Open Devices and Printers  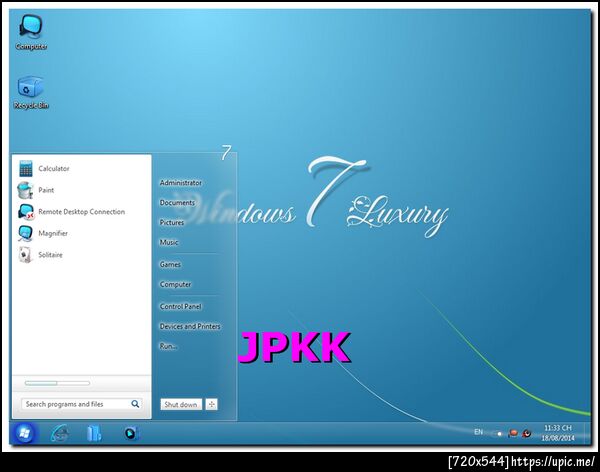(x=190, y=327)
